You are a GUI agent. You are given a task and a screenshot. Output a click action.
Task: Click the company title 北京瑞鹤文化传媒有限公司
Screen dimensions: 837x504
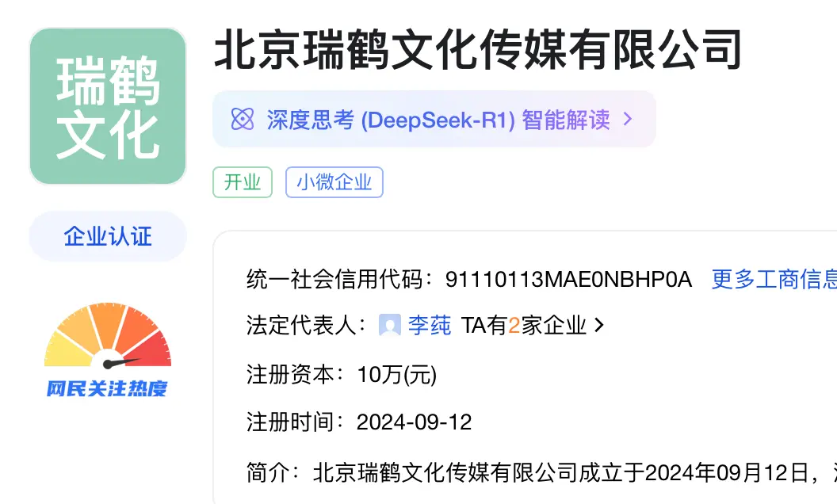(478, 50)
